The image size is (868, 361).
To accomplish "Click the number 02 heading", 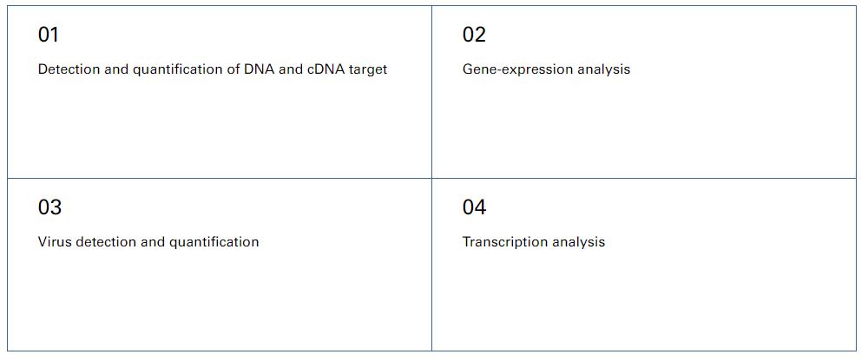I will pyautogui.click(x=474, y=35).
